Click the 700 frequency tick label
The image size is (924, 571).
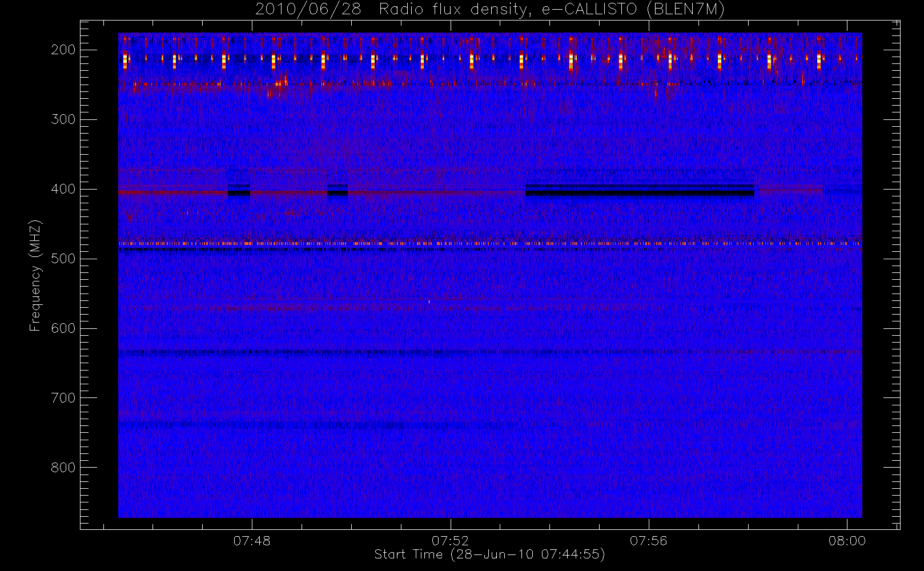pyautogui.click(x=63, y=398)
